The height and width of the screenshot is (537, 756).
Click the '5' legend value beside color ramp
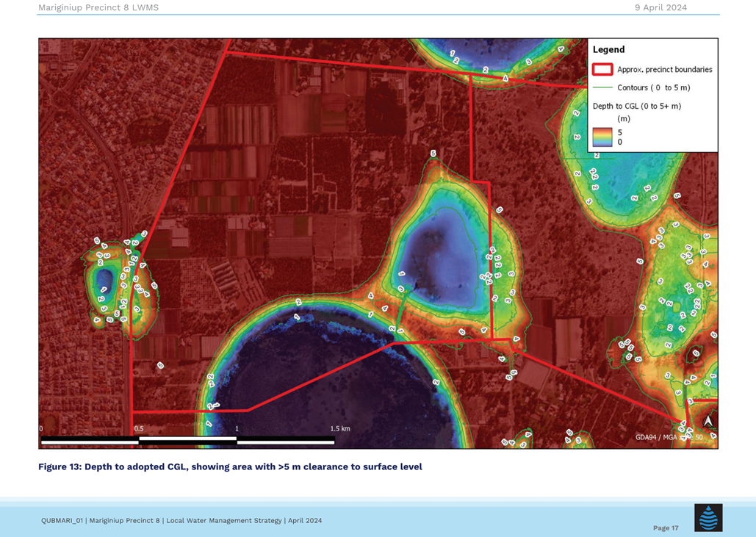pyautogui.click(x=620, y=132)
